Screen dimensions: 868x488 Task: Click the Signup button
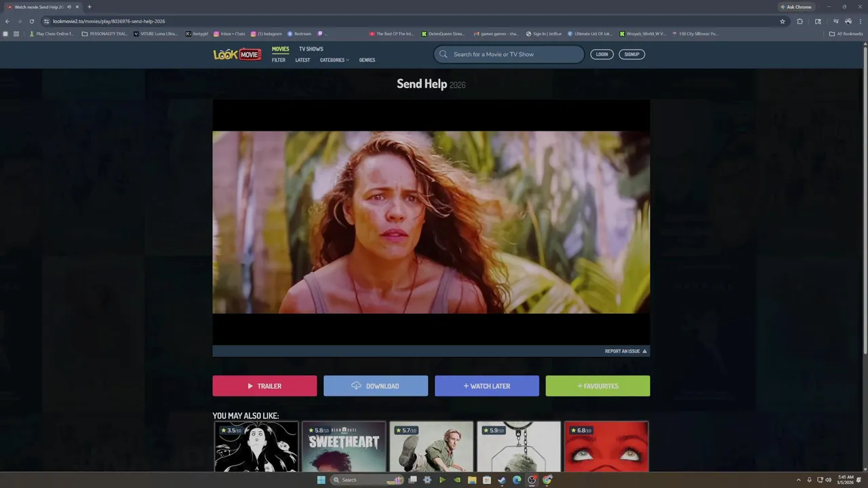click(x=631, y=54)
